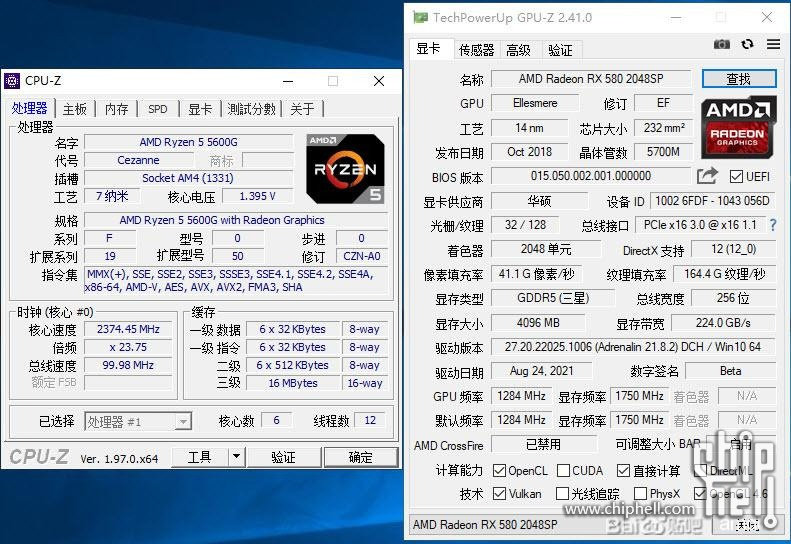The height and width of the screenshot is (544, 791).
Task: Click the memory size 4096 MB field
Action: tap(538, 322)
